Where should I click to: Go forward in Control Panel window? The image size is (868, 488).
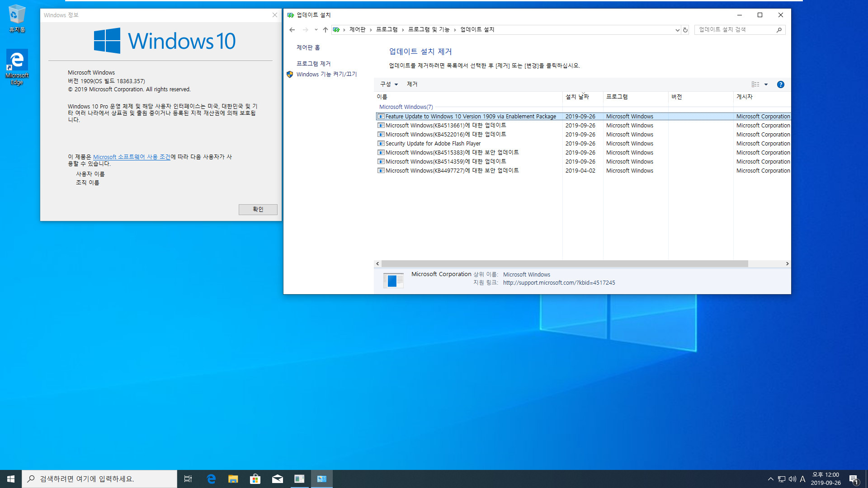point(306,30)
